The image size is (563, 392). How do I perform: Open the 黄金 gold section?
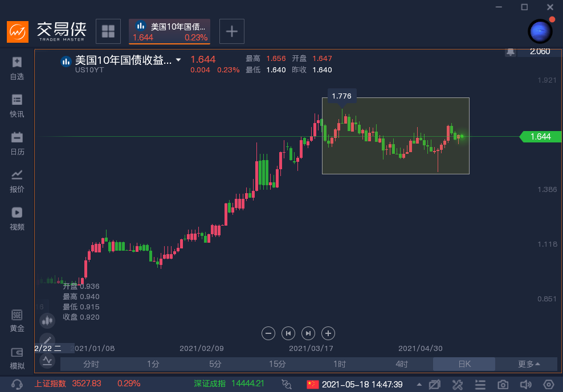coord(17,321)
